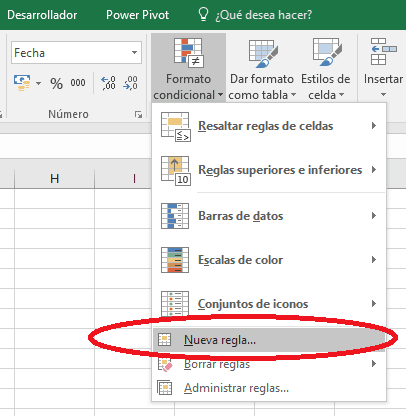Select column I header
The height and width of the screenshot is (416, 406).
134,179
